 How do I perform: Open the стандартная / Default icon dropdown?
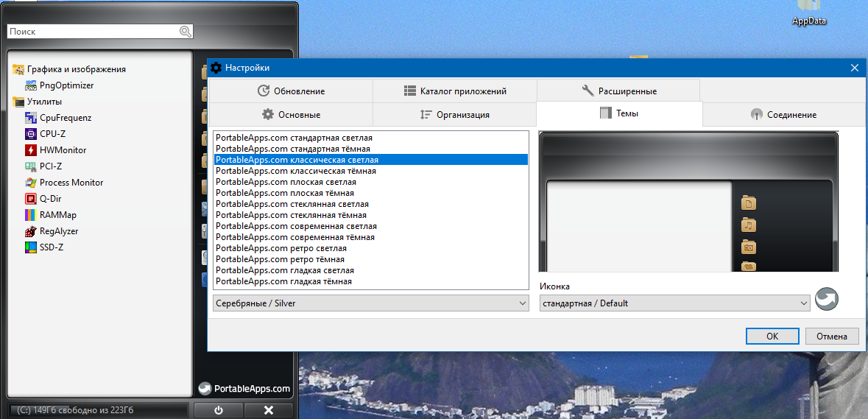click(x=675, y=303)
